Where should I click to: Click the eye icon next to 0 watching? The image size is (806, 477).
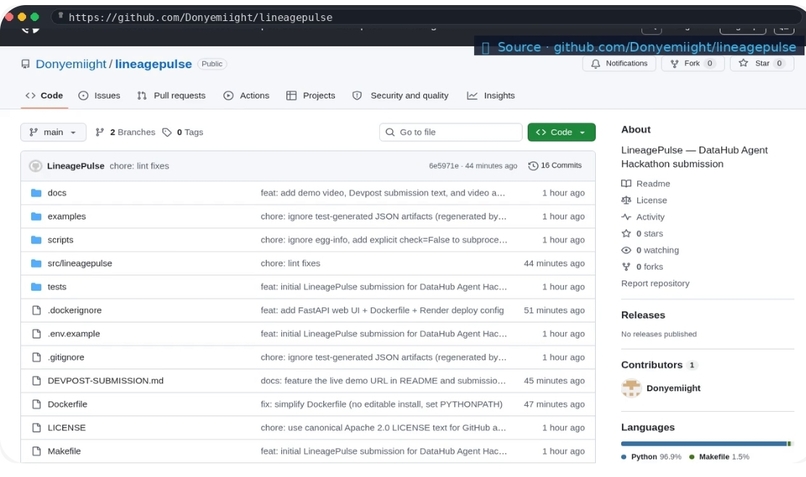(626, 250)
